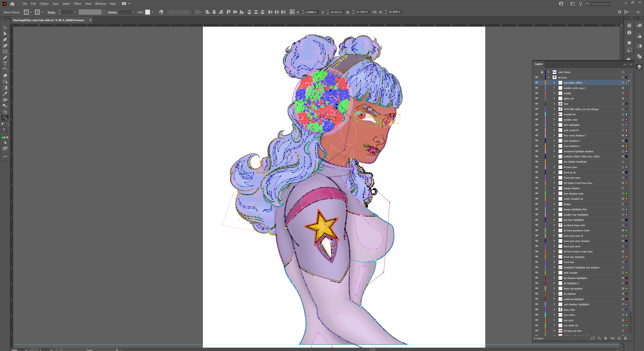Open the Style dropdown arrow
644x351 pixels.
(x=152, y=12)
